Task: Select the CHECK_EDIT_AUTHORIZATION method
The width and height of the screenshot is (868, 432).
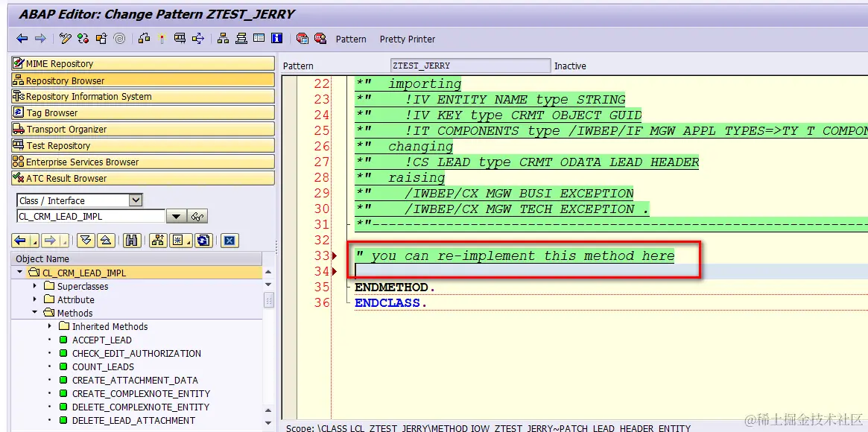Action: pos(136,354)
